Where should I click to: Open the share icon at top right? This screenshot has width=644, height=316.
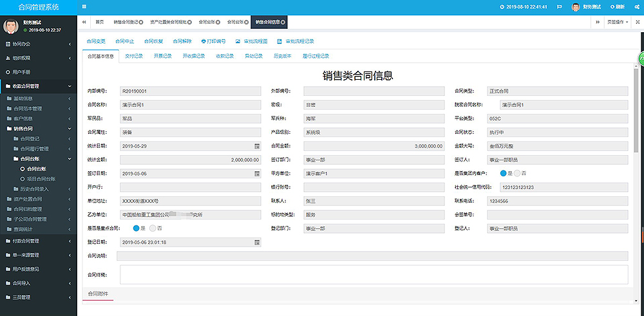(636, 7)
